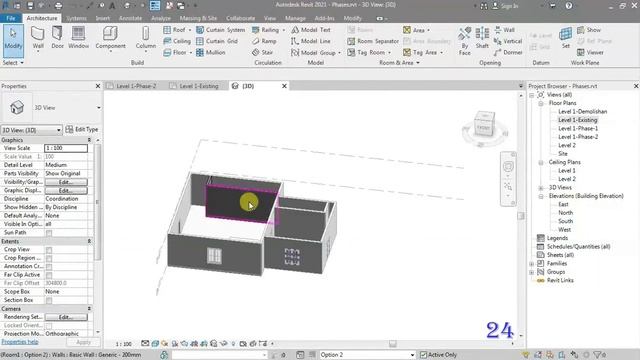Screen dimensions: 640x360
Task: Click the Tag Room tool
Action: pyautogui.click(x=369, y=53)
